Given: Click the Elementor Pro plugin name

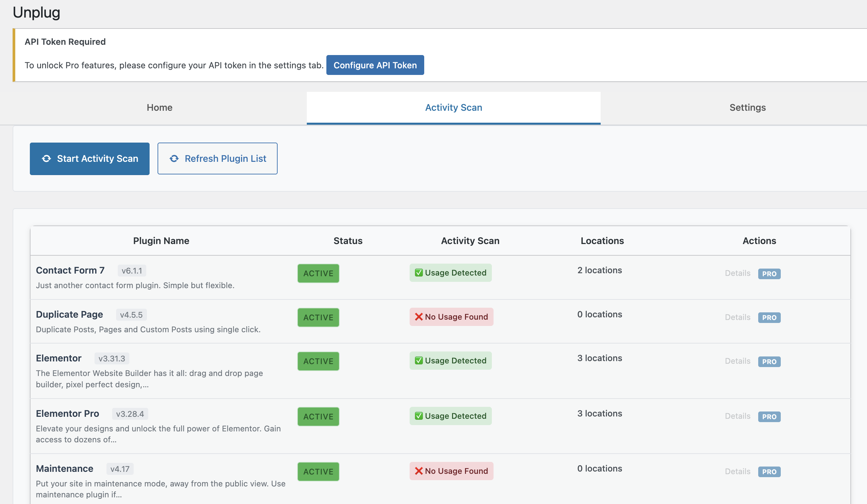Looking at the screenshot, I should pyautogui.click(x=67, y=413).
